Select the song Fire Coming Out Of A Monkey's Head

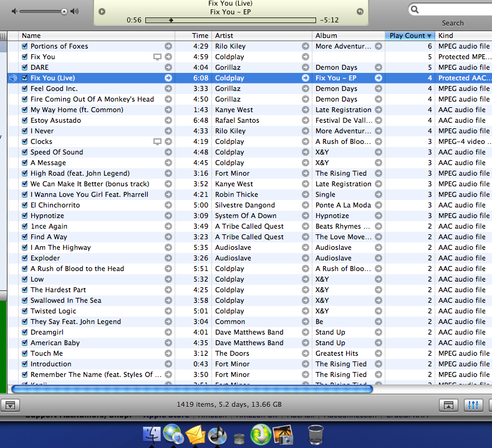(92, 99)
